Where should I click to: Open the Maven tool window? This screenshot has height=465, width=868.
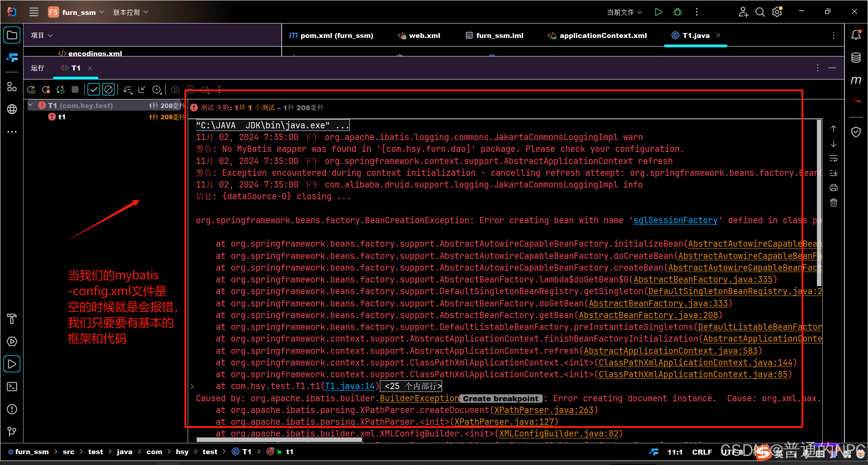click(x=856, y=80)
